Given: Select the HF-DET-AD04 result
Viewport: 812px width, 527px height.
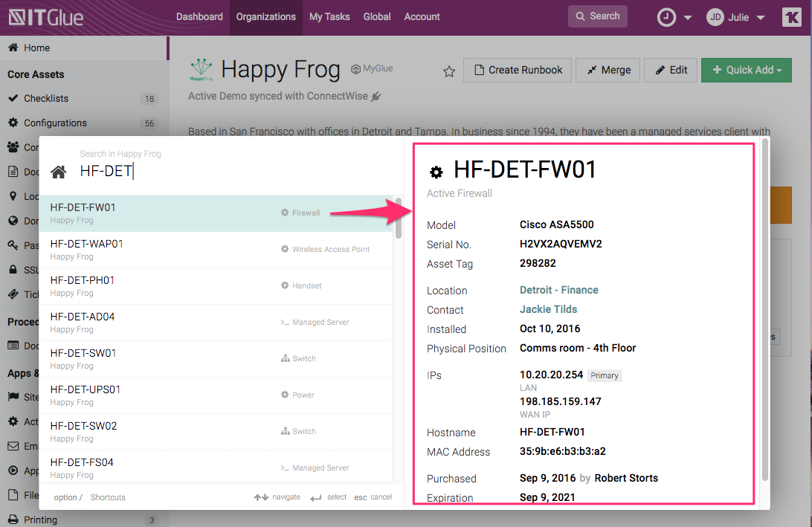Looking at the screenshot, I should pos(216,322).
